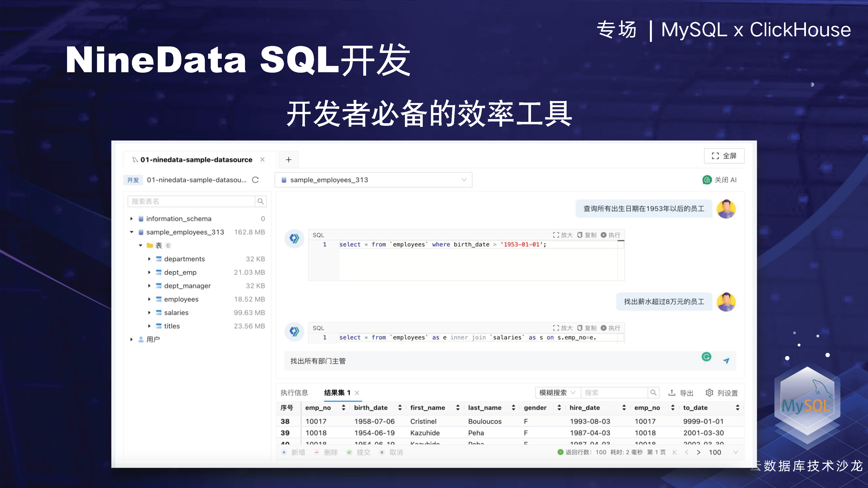Sort by hire_date column
This screenshot has height=488, width=868.
tap(624, 408)
